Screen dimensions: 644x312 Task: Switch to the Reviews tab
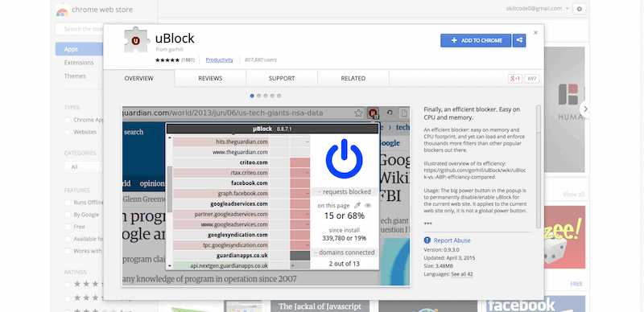[210, 79]
